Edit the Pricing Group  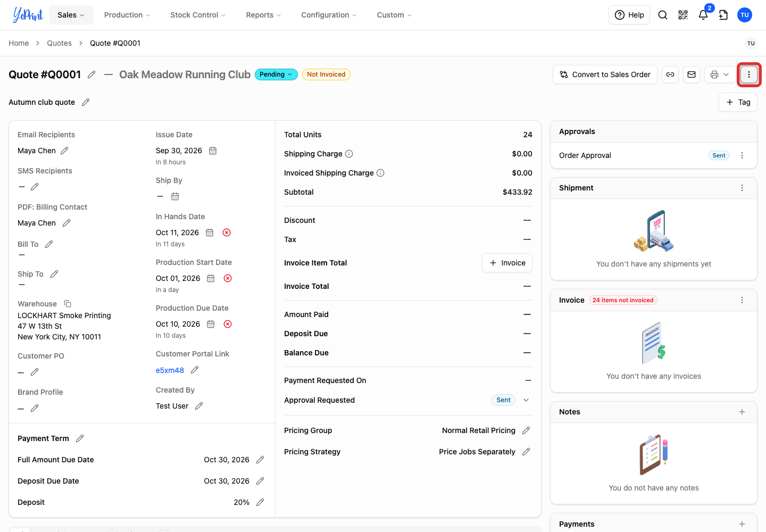pos(526,430)
